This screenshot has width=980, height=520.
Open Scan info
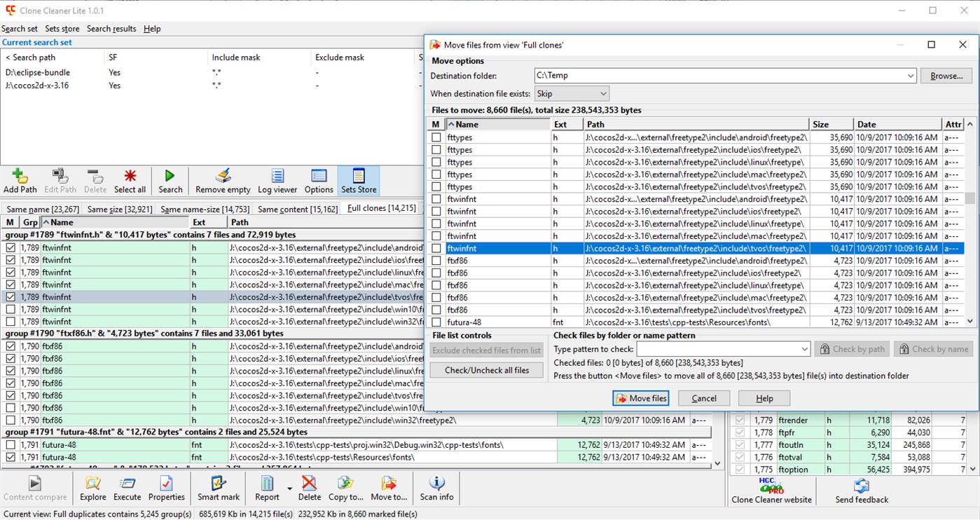436,488
